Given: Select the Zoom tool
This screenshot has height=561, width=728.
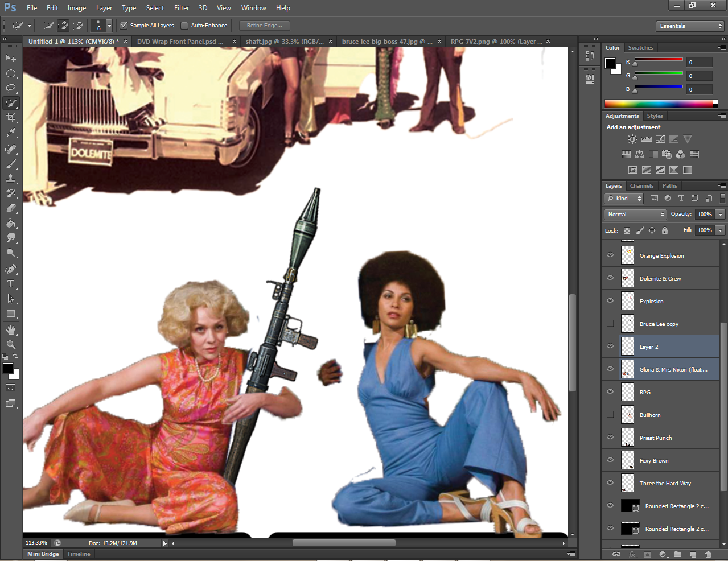Looking at the screenshot, I should [11, 345].
